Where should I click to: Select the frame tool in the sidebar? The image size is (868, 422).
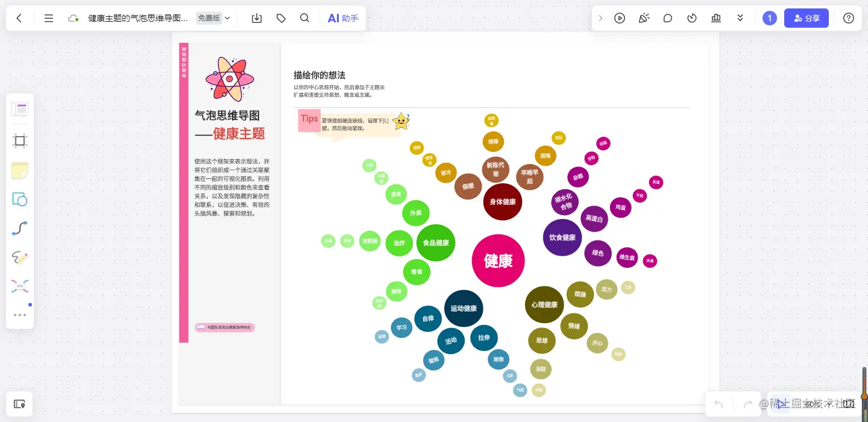(20, 140)
